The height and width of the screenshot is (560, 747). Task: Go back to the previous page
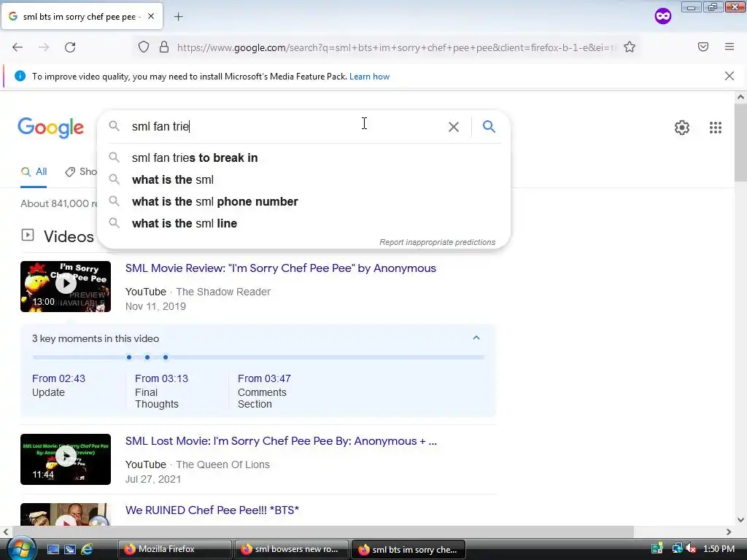pos(18,47)
